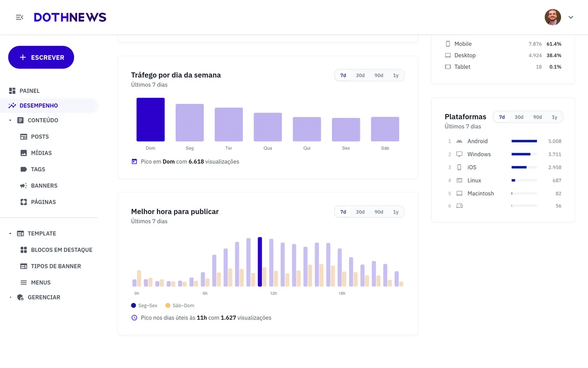The height and width of the screenshot is (368, 588).
Task: Open GERENCIAR label in sidebar
Action: [x=44, y=297]
